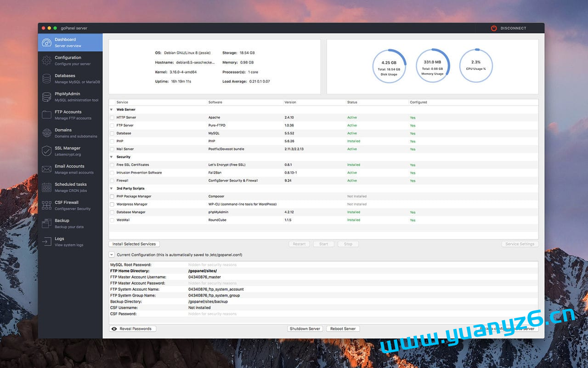Check the FTP Server checkbox

point(112,126)
